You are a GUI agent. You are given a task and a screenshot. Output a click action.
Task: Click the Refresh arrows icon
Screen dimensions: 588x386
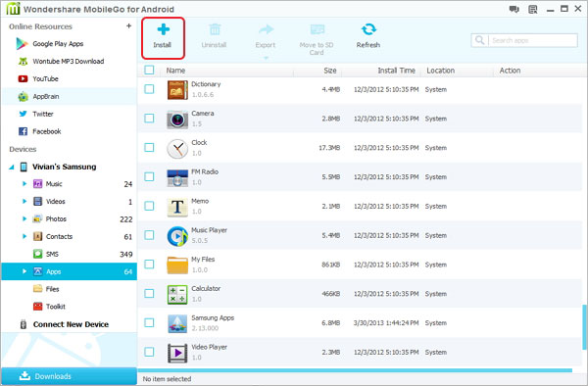[368, 29]
